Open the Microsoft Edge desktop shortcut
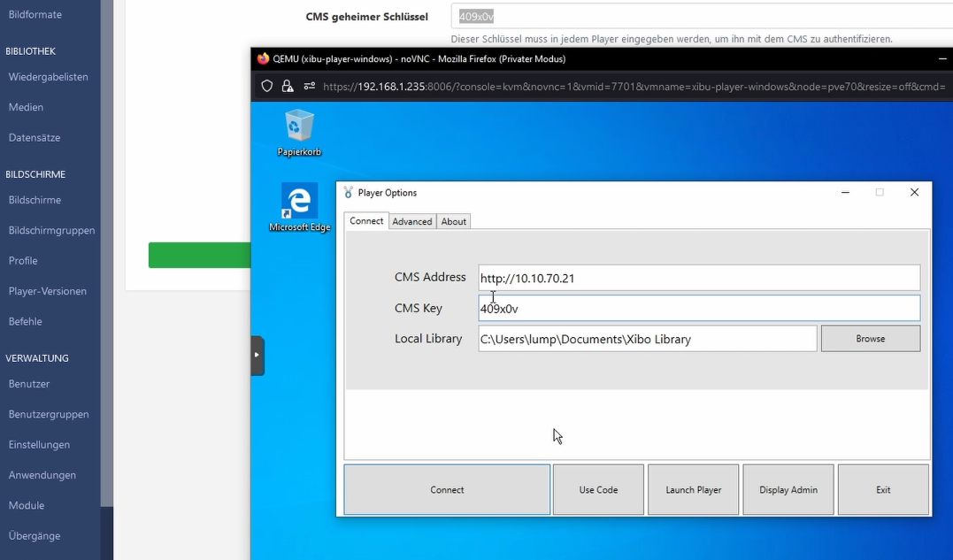953x560 pixels. click(299, 203)
